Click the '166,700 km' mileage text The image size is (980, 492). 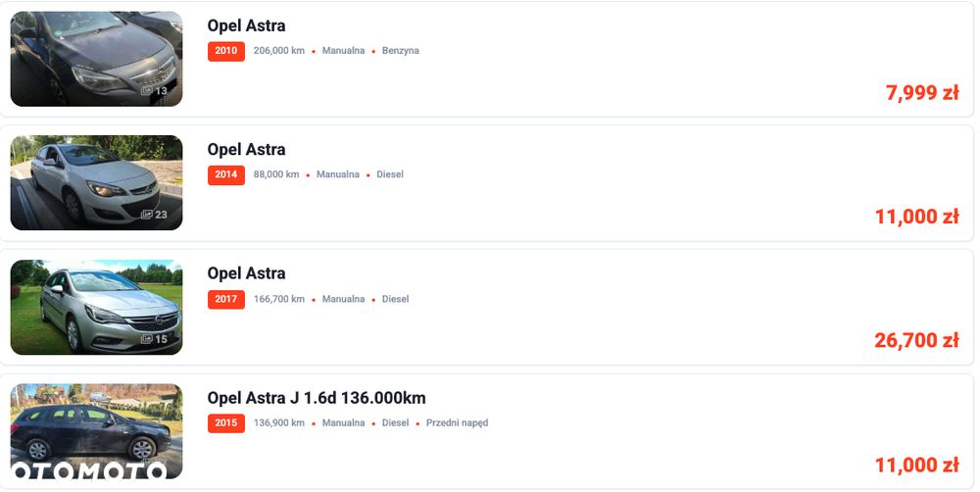(278, 299)
